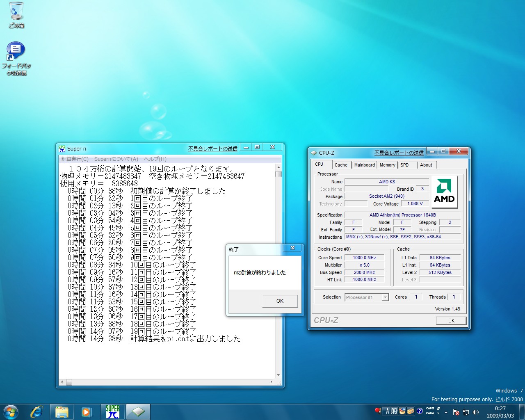Switch to CPU-Z on the taskbar
This screenshot has height=420, width=525.
coord(138,412)
